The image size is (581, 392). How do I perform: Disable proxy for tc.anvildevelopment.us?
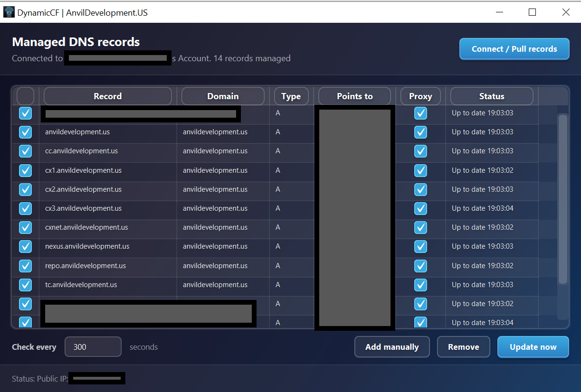click(420, 285)
